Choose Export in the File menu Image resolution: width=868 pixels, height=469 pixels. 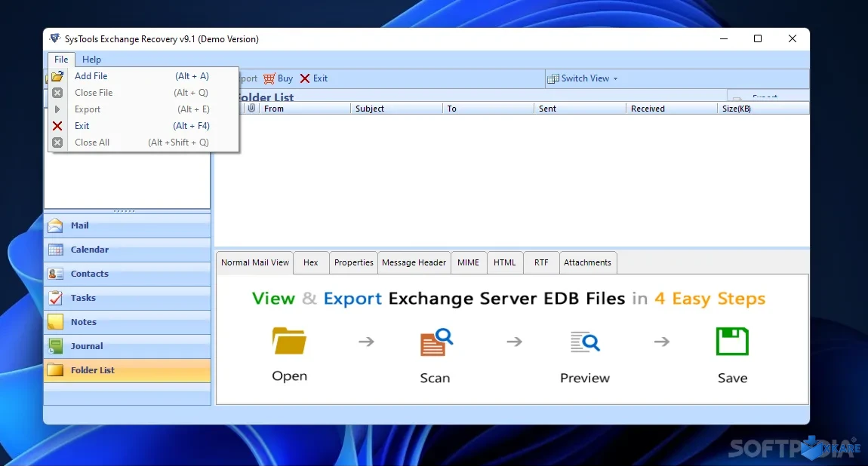[143, 109]
